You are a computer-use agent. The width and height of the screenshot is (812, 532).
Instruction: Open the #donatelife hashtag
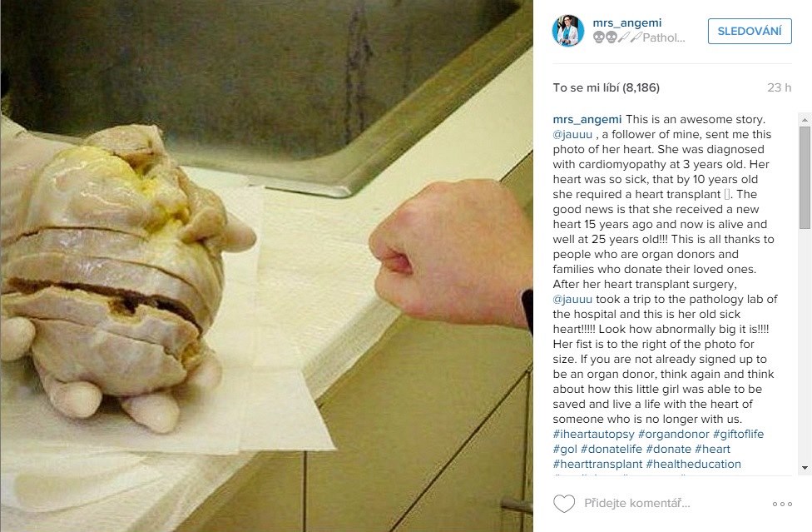[611, 449]
